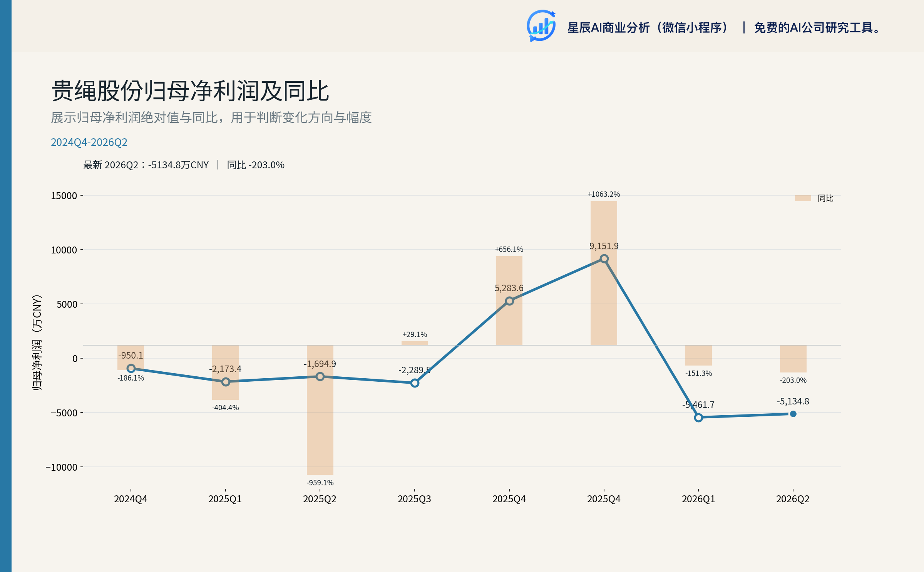Click the 2026Q2 x-axis label
The image size is (924, 572).
[793, 499]
